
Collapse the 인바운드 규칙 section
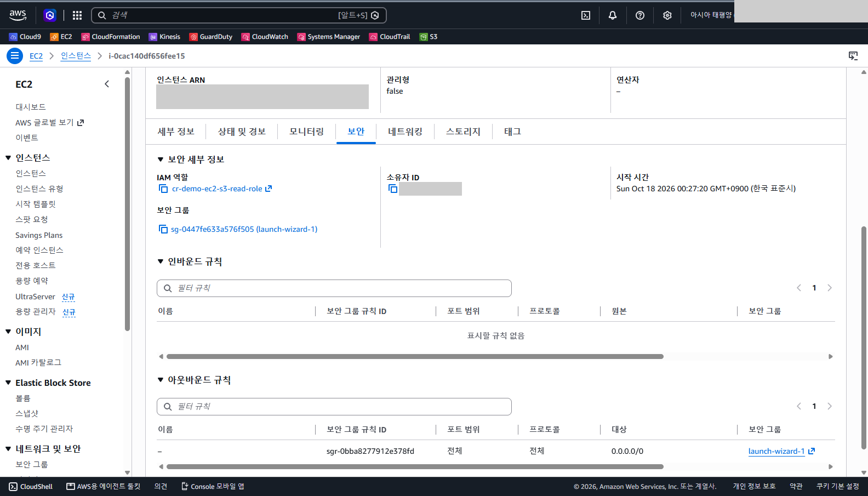[161, 261]
